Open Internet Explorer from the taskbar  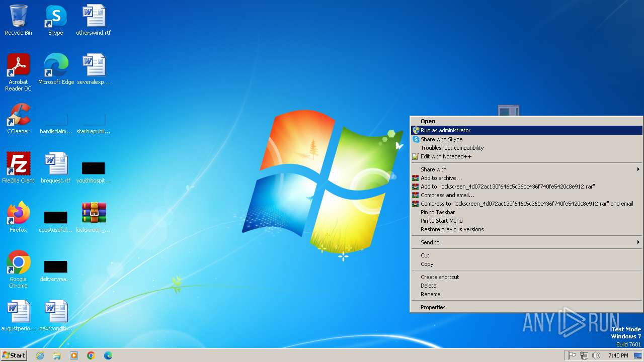pyautogui.click(x=40, y=355)
